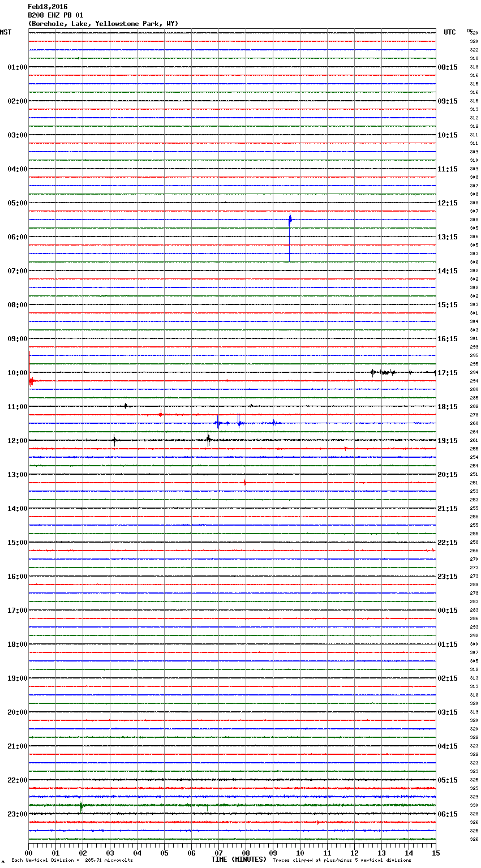
Task: Click the red spike near minute 8 on 13:15 trace
Action: [244, 482]
